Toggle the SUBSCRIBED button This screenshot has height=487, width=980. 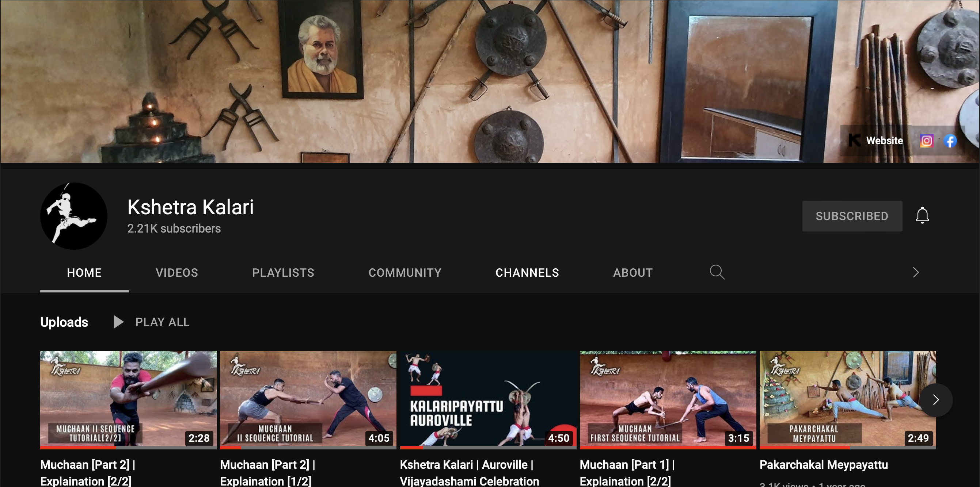coord(852,216)
